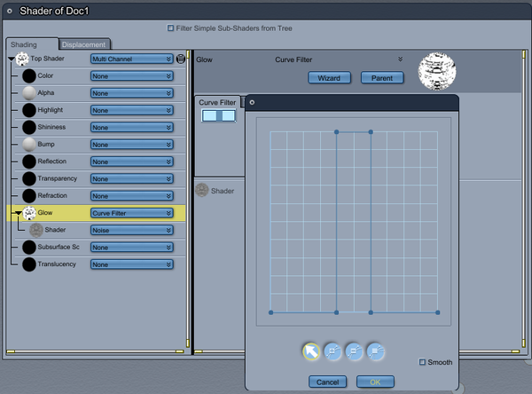Screen dimensions: 532x394
Task: Click the Parent button
Action: pyautogui.click(x=382, y=78)
